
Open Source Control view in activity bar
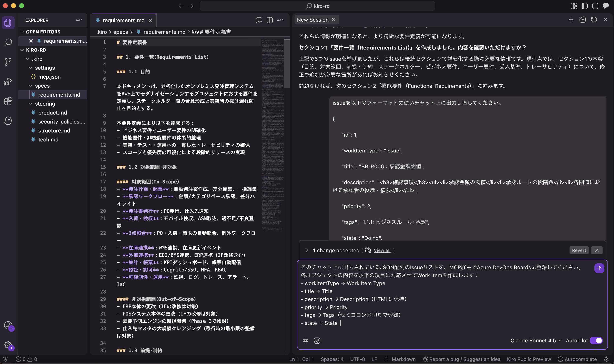click(8, 62)
